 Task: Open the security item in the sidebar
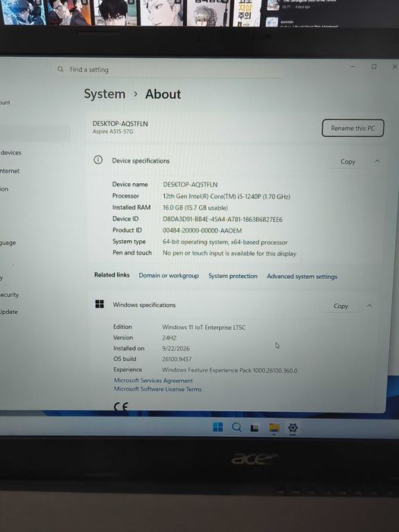pos(9,295)
